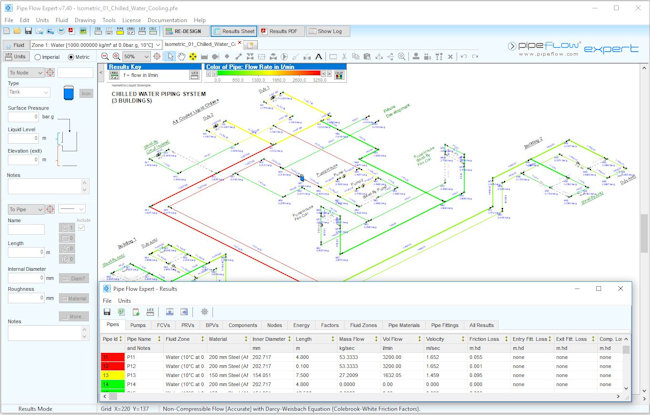Open the Fluid Zone 1 Water dropdown
Viewport: 650px width, 415px height.
pos(96,45)
